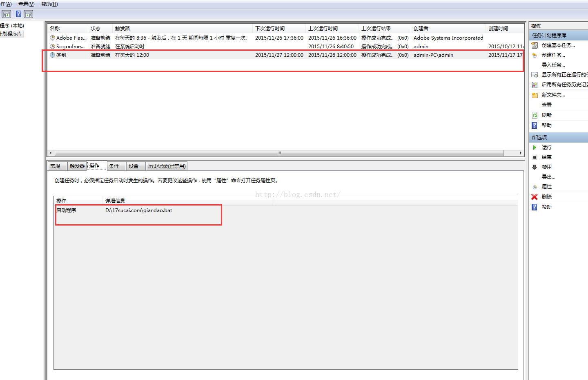This screenshot has height=380, width=588.
Task: Switch to the 历史记录(已禁用) tab
Action: [167, 166]
